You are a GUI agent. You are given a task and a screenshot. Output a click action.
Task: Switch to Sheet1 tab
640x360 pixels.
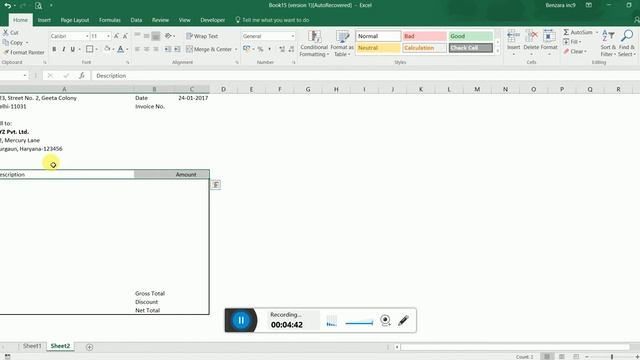(x=32, y=346)
